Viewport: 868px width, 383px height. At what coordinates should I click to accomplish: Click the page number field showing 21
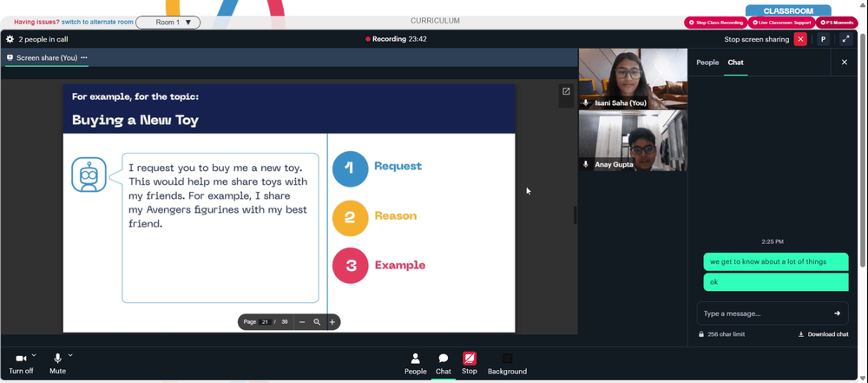tap(265, 322)
